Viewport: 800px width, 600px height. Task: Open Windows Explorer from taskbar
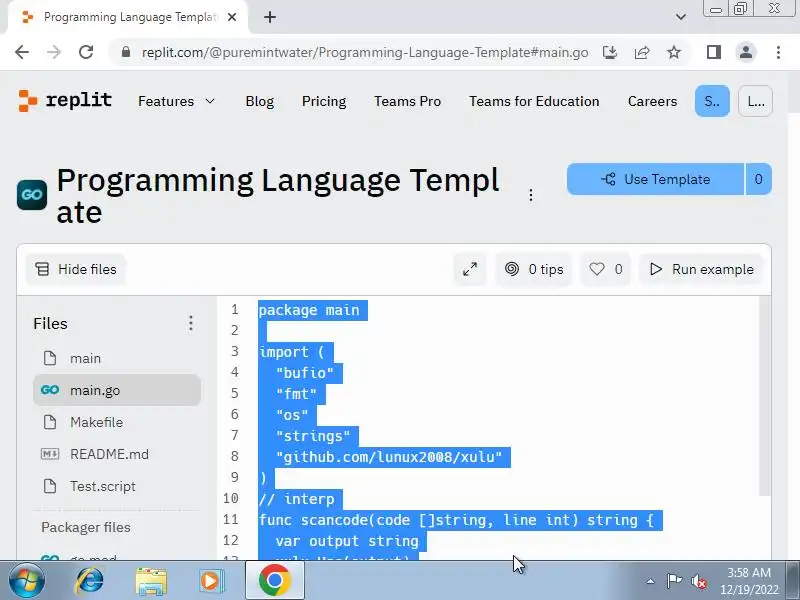pos(151,581)
